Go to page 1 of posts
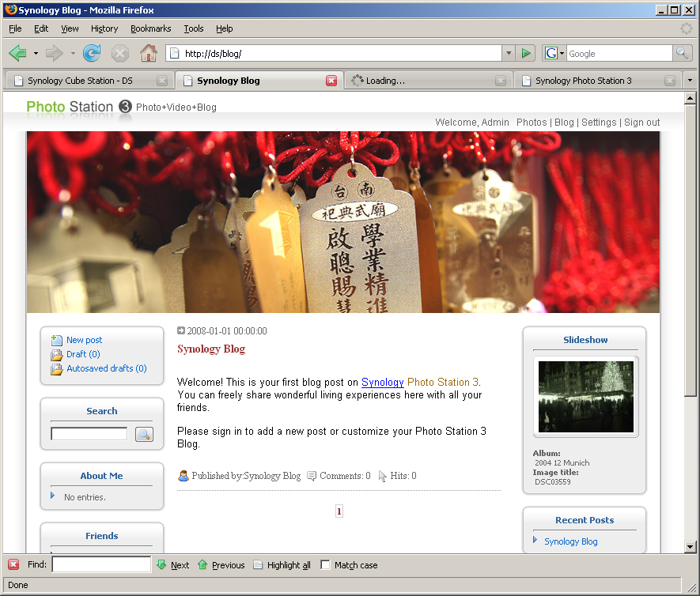Screen dimensions: 700x596 click(339, 511)
